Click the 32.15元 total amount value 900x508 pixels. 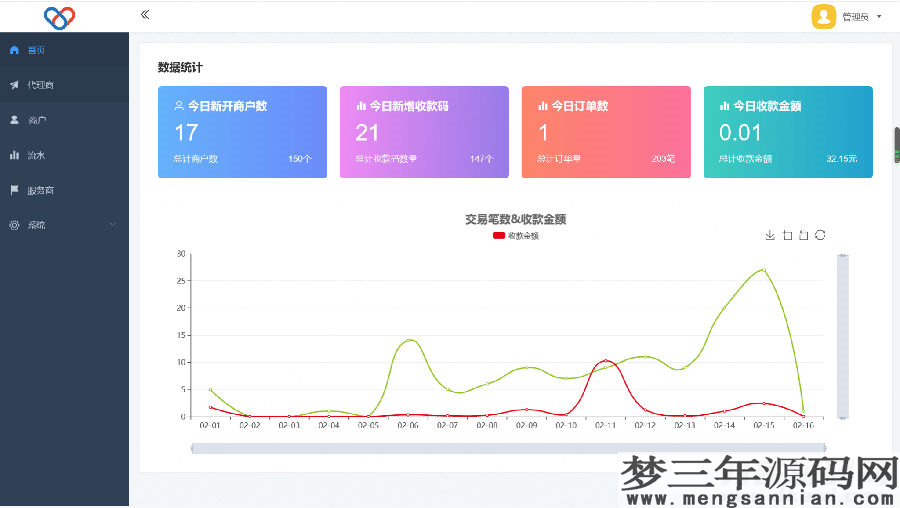coord(842,159)
